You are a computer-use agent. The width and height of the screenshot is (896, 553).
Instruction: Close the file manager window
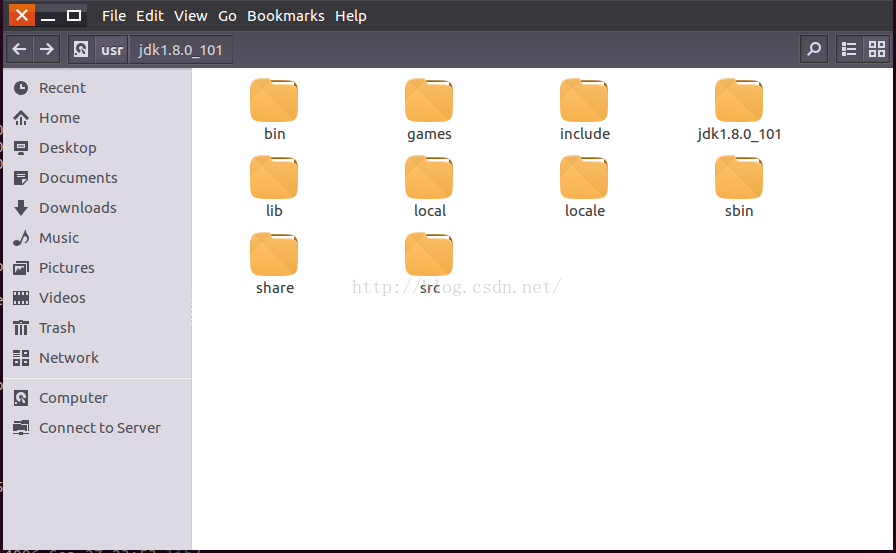coord(22,15)
